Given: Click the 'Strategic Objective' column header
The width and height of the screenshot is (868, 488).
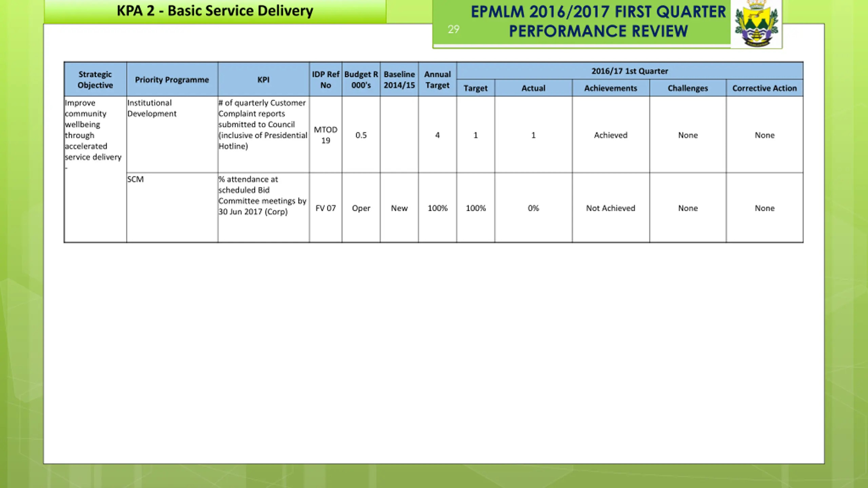Looking at the screenshot, I should (x=95, y=79).
